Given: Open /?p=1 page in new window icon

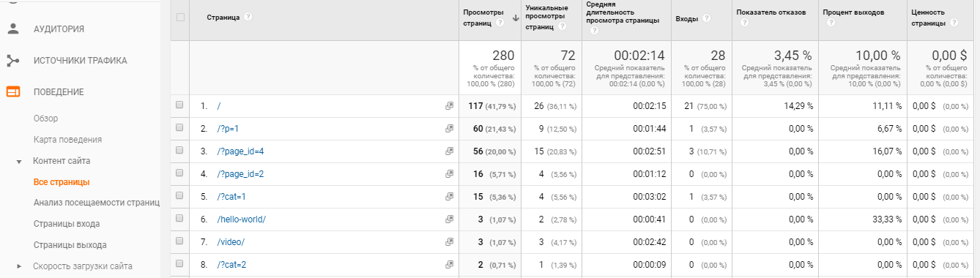Looking at the screenshot, I should click(449, 129).
